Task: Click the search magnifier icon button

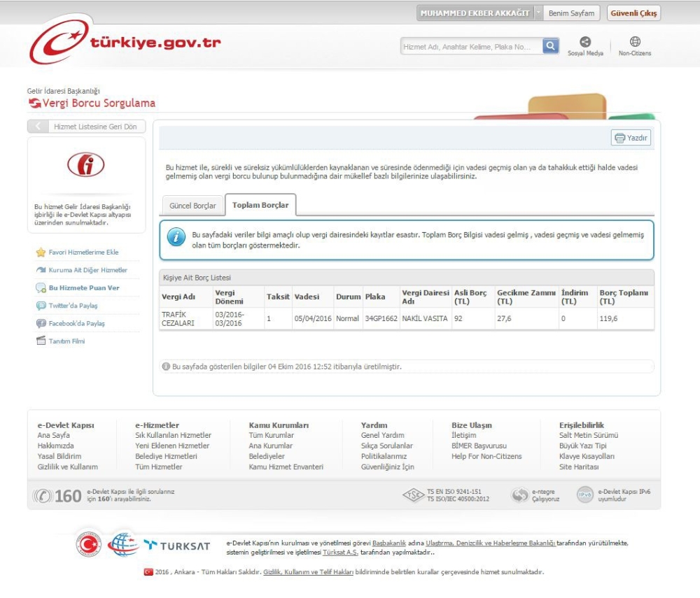Action: [x=551, y=46]
